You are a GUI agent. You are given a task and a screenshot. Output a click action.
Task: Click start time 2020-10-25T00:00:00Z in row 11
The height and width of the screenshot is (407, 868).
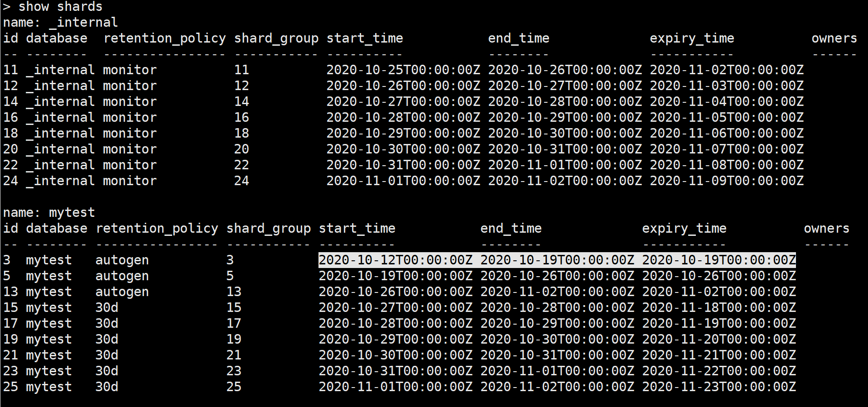click(x=403, y=70)
